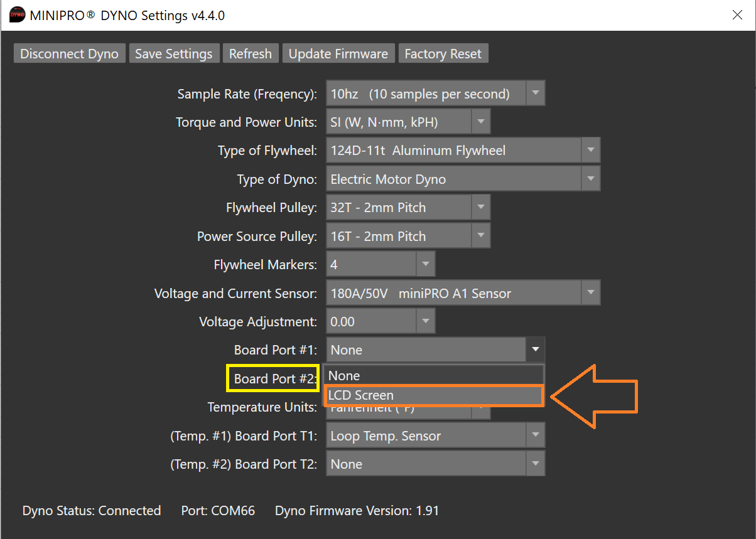The height and width of the screenshot is (539, 756).
Task: Collapse the open Board Port #1 dropdown
Action: coord(436,350)
